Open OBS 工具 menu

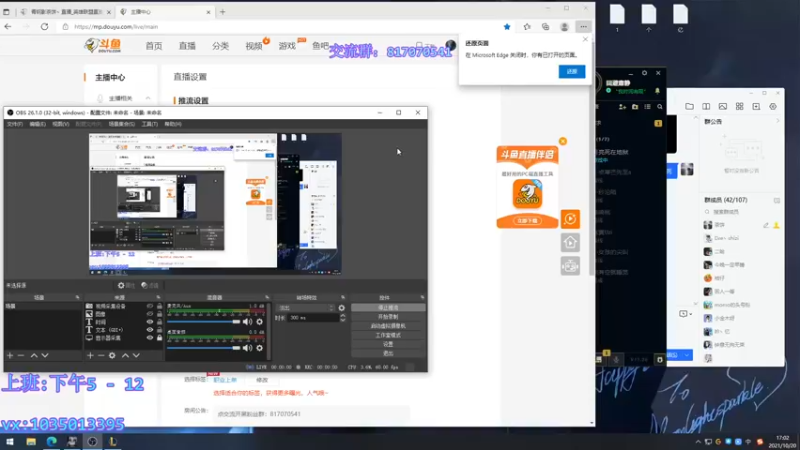click(x=149, y=124)
